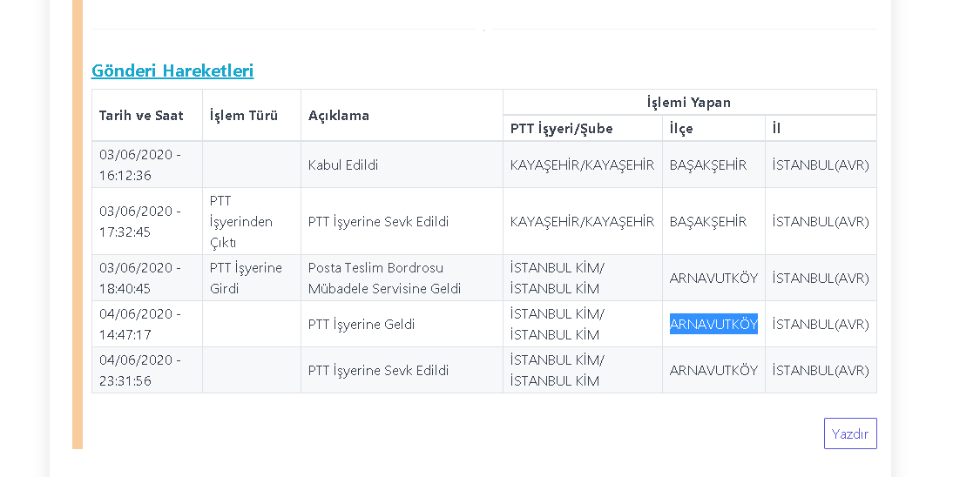
Task: Click the 03/06/2020 18:40:45 timestamp cell
Action: [140, 278]
